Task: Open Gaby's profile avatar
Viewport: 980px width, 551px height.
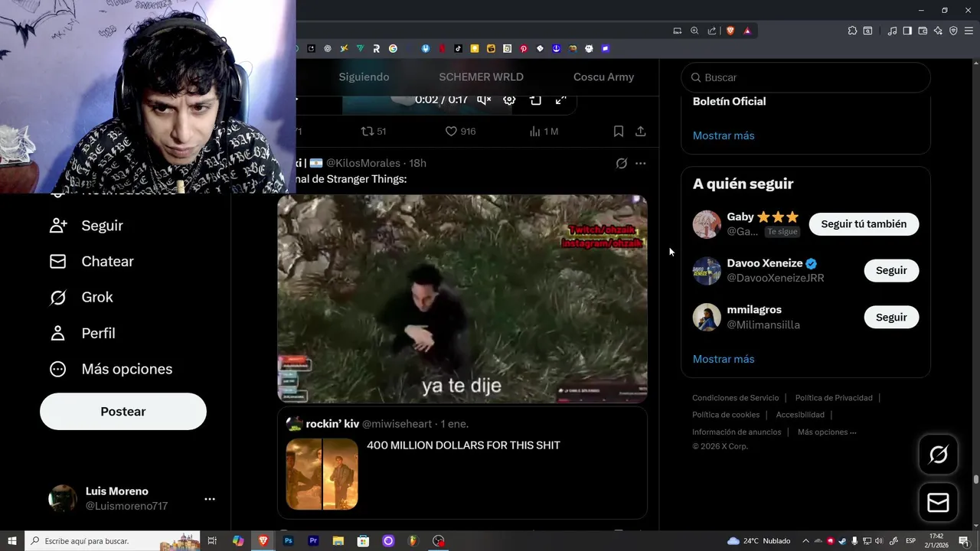Action: (707, 224)
